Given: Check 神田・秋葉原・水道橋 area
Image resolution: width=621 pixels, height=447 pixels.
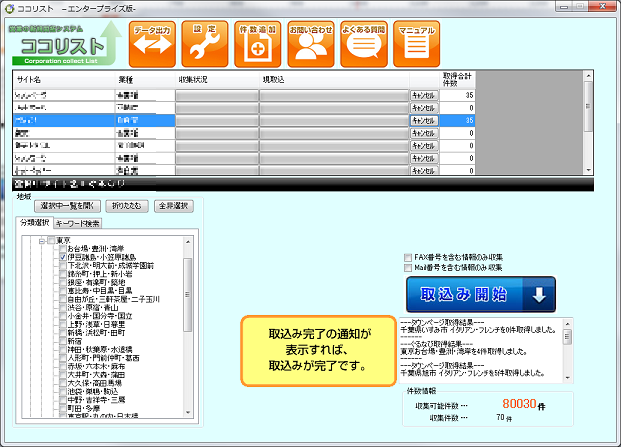Looking at the screenshot, I should (63, 350).
